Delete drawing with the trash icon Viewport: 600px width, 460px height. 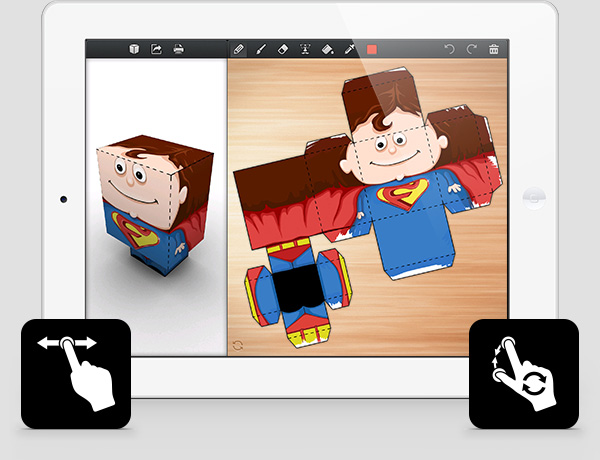click(x=494, y=48)
